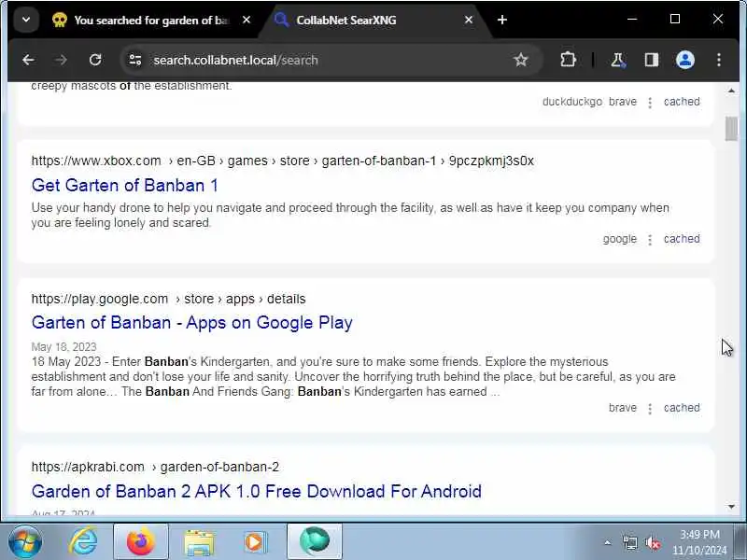Image resolution: width=747 pixels, height=560 pixels.
Task: Reload the current page
Action: [x=95, y=60]
